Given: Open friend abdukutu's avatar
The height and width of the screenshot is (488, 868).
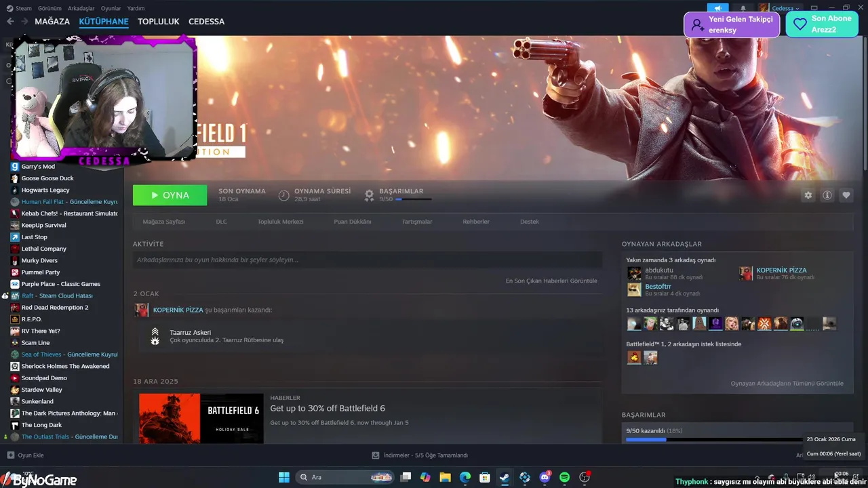Looking at the screenshot, I should click(x=634, y=273).
